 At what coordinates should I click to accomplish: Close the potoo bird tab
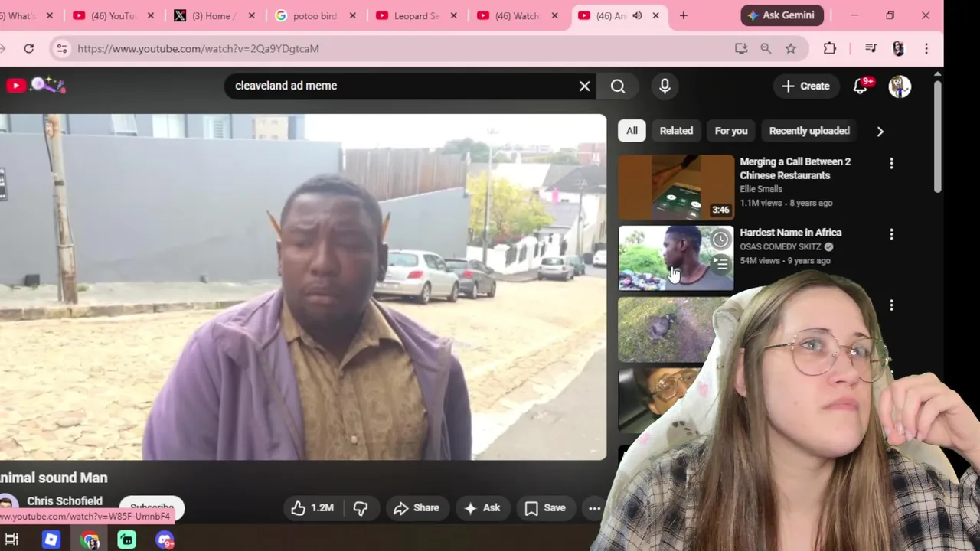point(352,15)
